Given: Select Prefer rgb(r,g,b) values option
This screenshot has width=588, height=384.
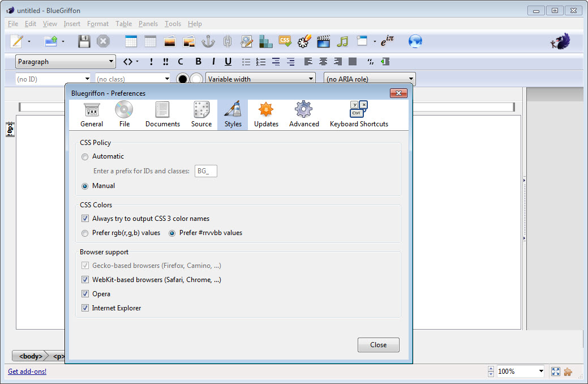Looking at the screenshot, I should coord(85,233).
